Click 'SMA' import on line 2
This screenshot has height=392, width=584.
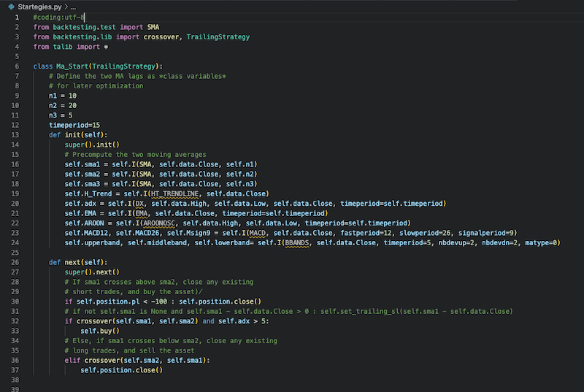click(153, 27)
